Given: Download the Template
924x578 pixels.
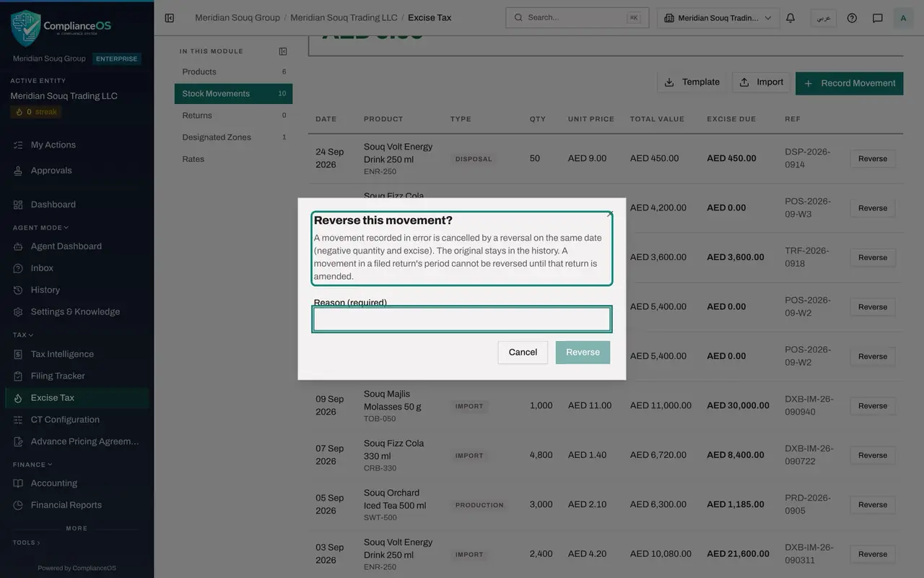Looking at the screenshot, I should coord(692,82).
